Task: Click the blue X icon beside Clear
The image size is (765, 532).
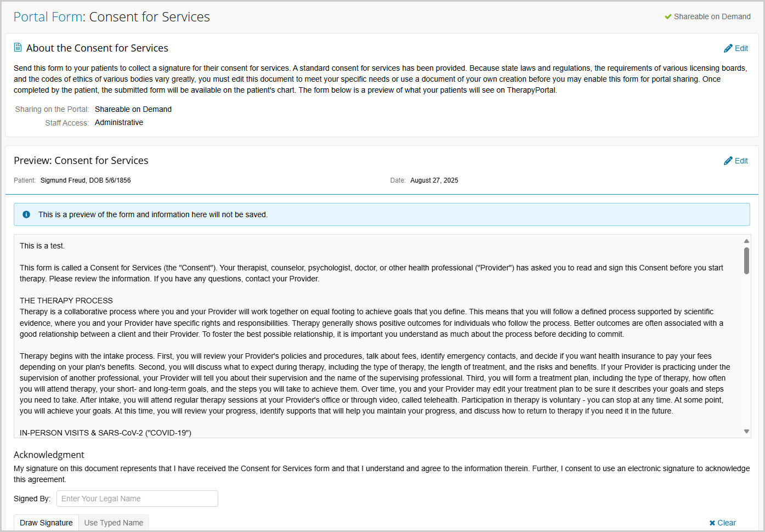Action: click(712, 523)
